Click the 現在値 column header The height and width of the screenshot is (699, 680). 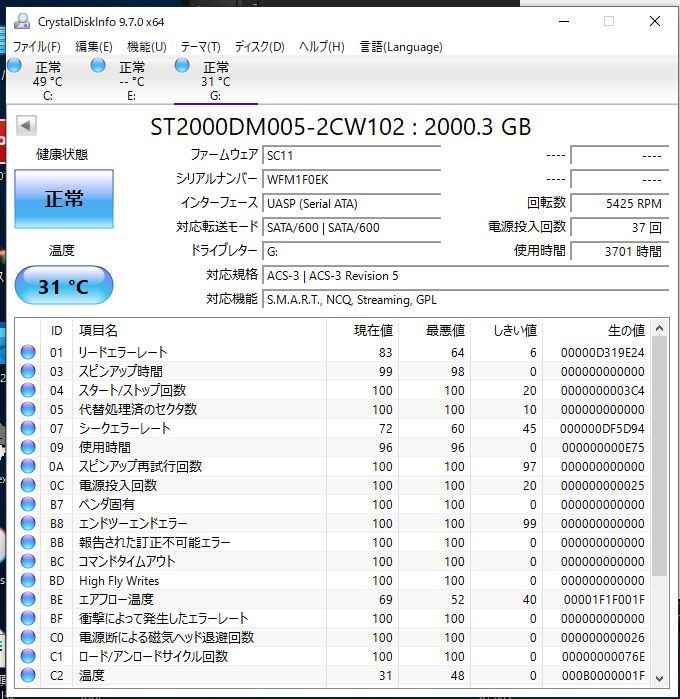[363, 331]
